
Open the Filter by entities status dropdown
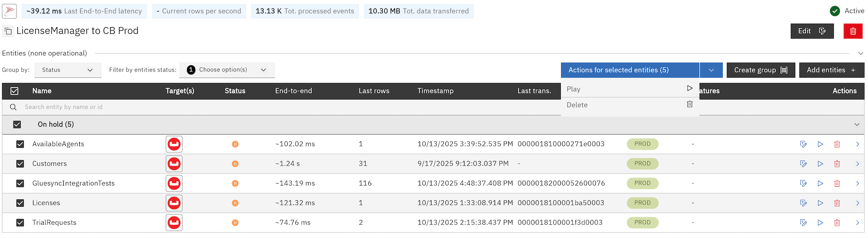pos(227,70)
